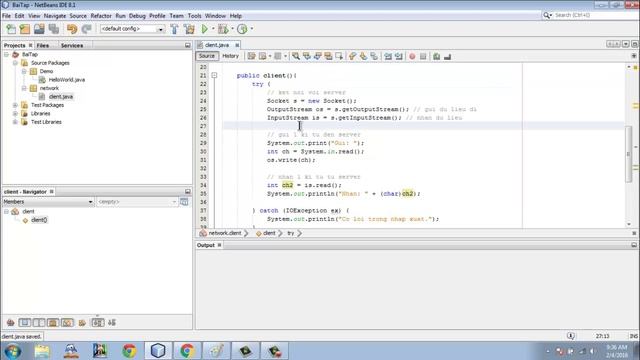Open the Navigate menu
Viewport: 640px width, 360px height.
point(55,16)
